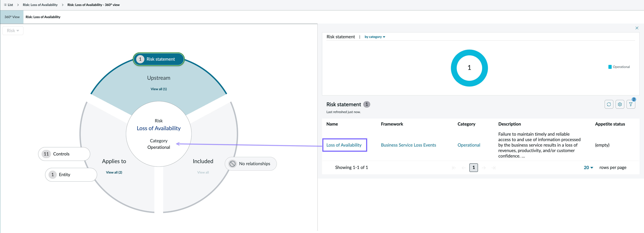Refresh the Risk statement list
644x233 pixels.
609,104
